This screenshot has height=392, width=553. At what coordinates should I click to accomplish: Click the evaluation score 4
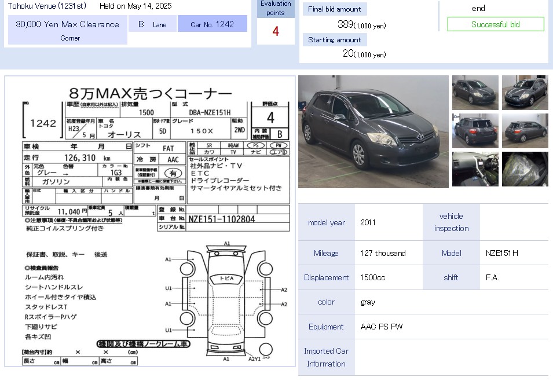[276, 31]
